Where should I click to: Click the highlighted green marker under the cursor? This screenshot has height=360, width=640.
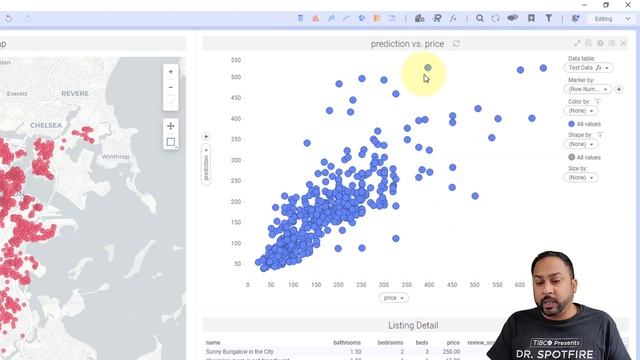(x=427, y=68)
